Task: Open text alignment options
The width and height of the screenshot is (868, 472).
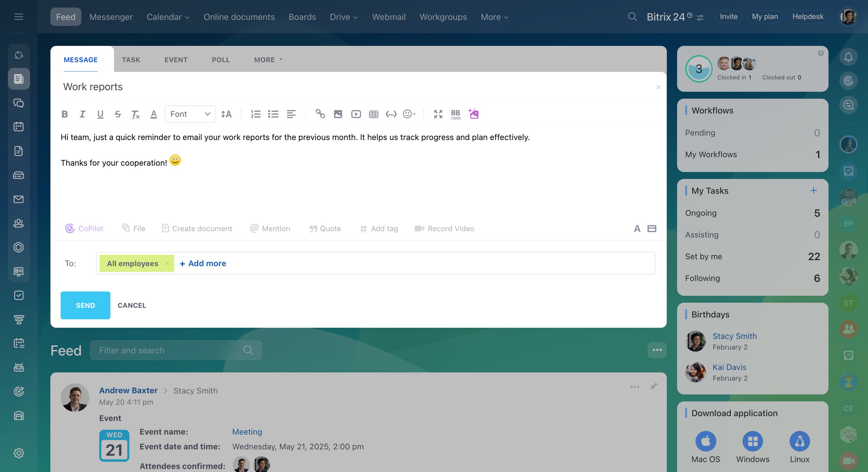Action: point(291,114)
